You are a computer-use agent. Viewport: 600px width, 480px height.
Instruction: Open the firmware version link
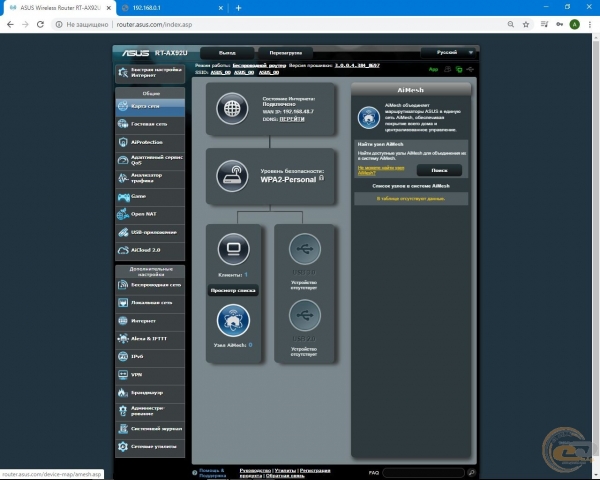point(357,65)
